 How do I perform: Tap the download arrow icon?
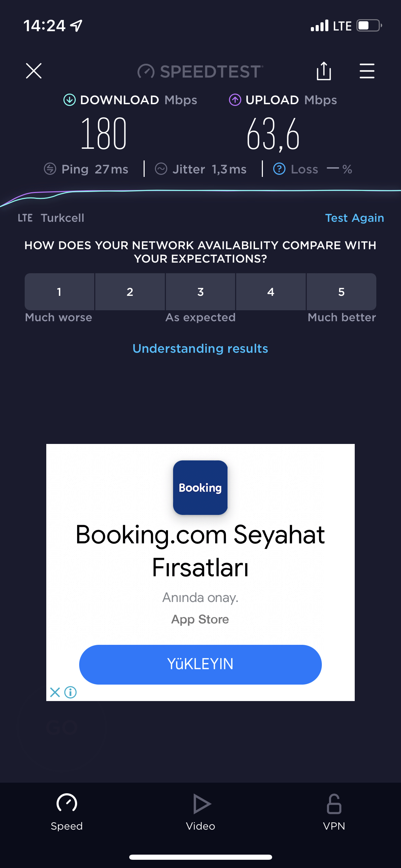click(70, 100)
